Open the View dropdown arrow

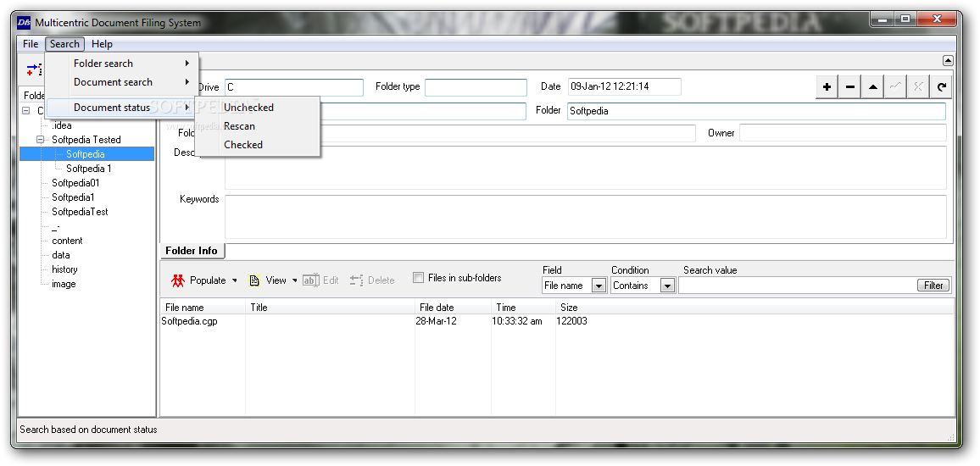pos(295,280)
